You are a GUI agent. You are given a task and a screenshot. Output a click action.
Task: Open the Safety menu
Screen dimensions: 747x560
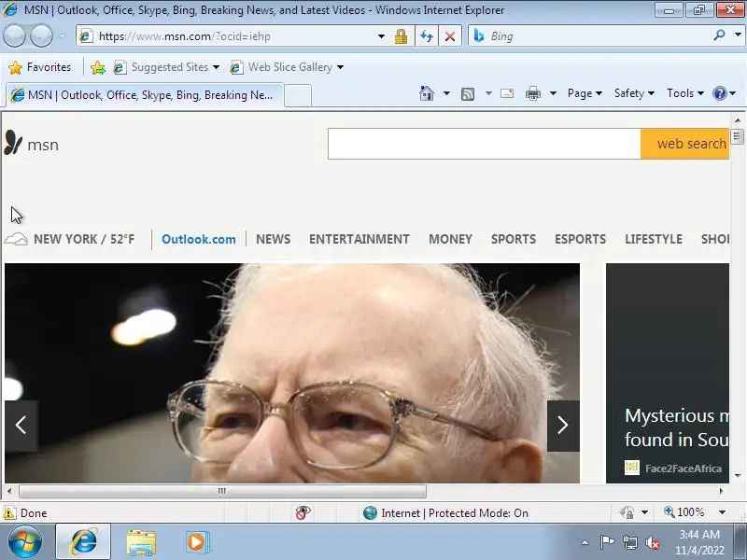[x=634, y=93]
